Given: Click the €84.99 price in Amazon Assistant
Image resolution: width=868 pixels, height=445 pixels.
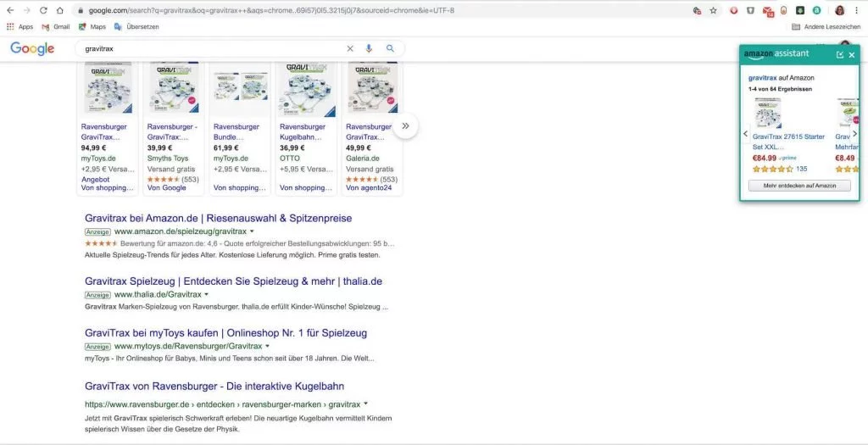Looking at the screenshot, I should [765, 159].
